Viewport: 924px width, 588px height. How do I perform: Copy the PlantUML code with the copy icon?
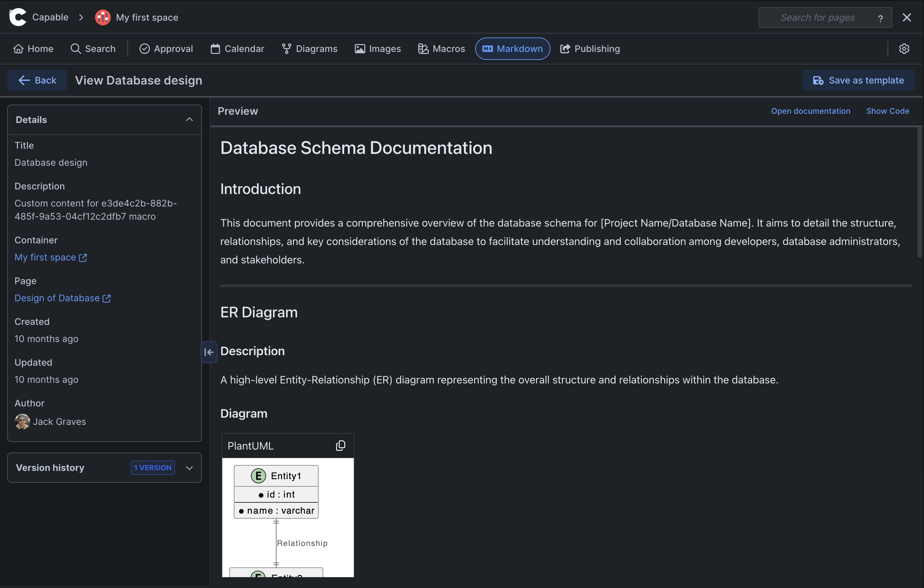[x=340, y=446]
